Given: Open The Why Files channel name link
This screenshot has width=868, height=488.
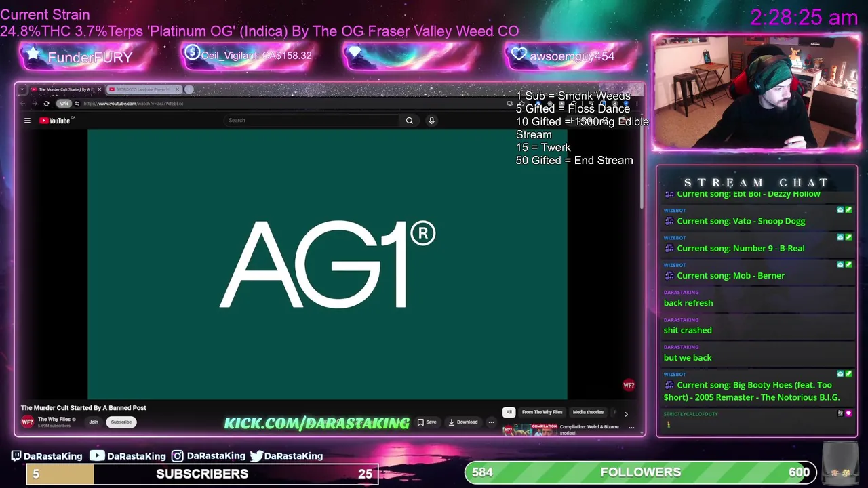Looking at the screenshot, I should (x=54, y=420).
